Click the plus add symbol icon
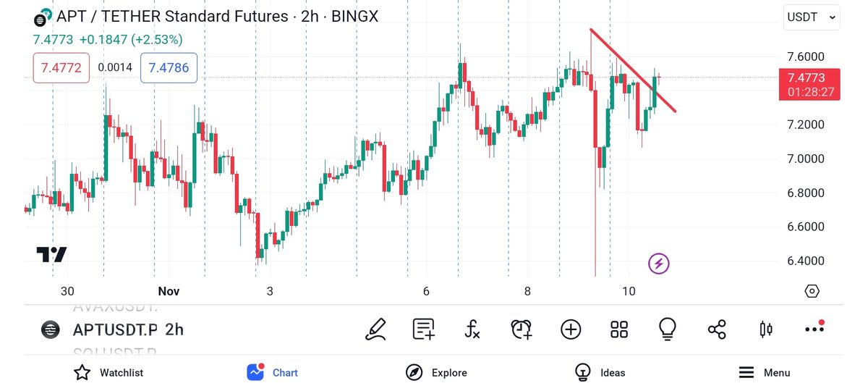The image size is (868, 391). pos(571,329)
